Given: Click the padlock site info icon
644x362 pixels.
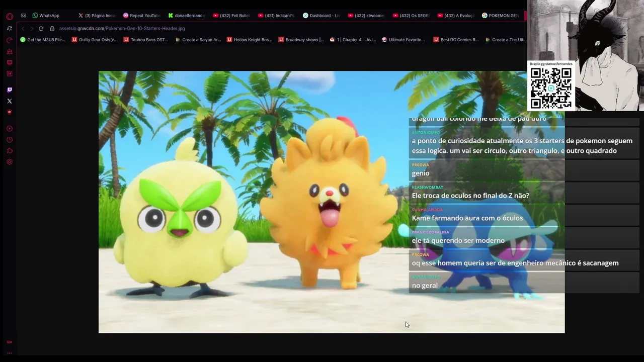Looking at the screenshot, I should tap(52, 29).
